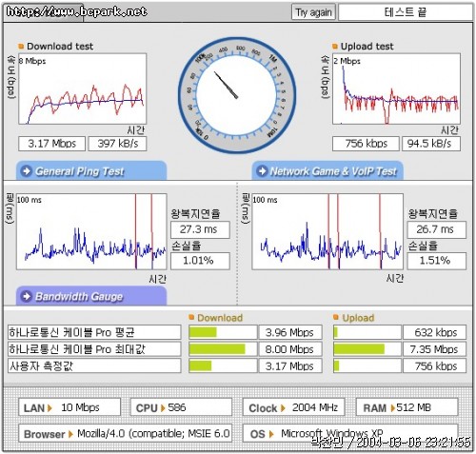Select the 7.35 Mbps maximum upload value
The height and width of the screenshot is (454, 476).
click(434, 349)
